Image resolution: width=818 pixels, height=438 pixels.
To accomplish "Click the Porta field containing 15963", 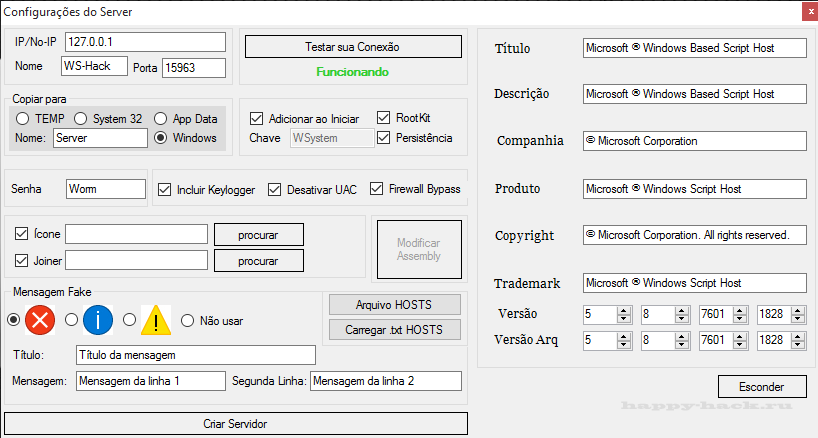I will 194,68.
